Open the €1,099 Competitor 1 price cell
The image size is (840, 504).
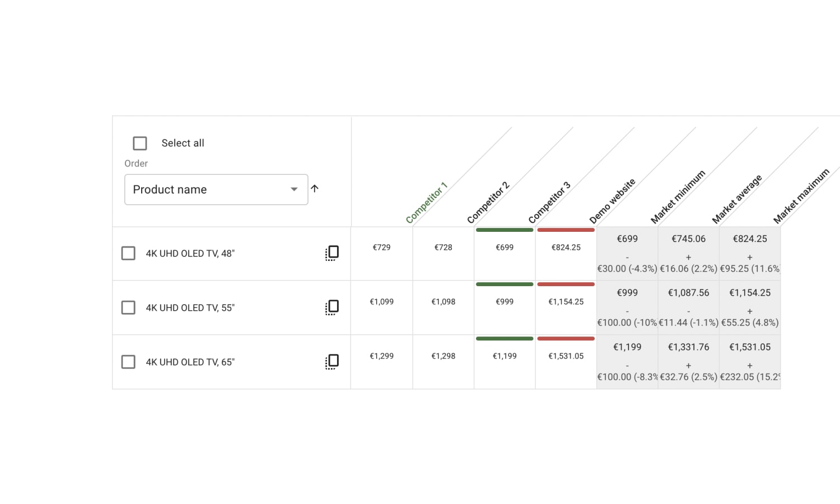point(382,307)
